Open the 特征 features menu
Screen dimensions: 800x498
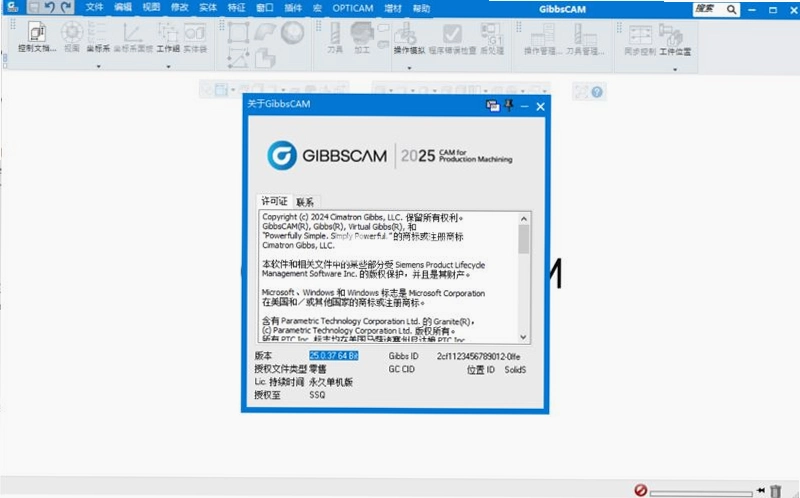(x=236, y=8)
